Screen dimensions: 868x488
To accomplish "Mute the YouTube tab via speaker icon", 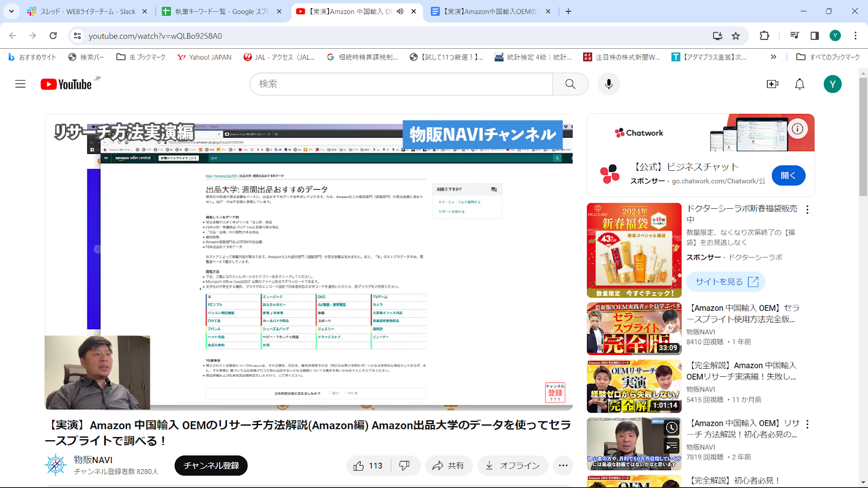I will pos(400,11).
